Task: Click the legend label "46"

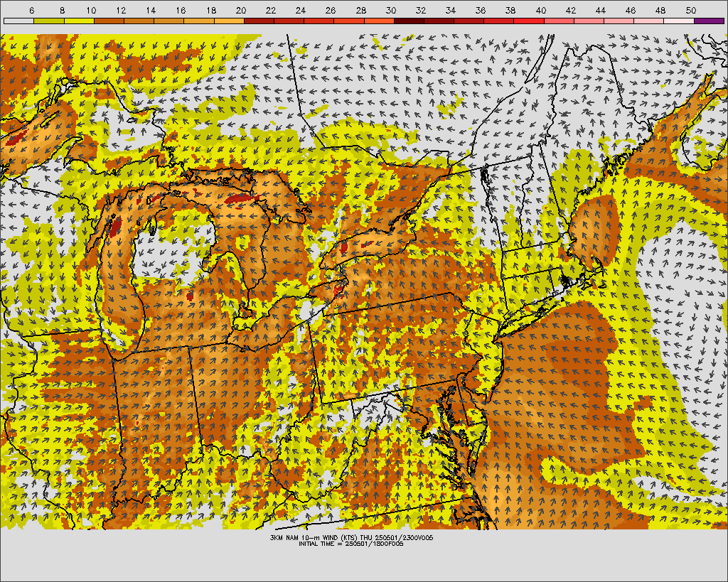Action: (631, 10)
